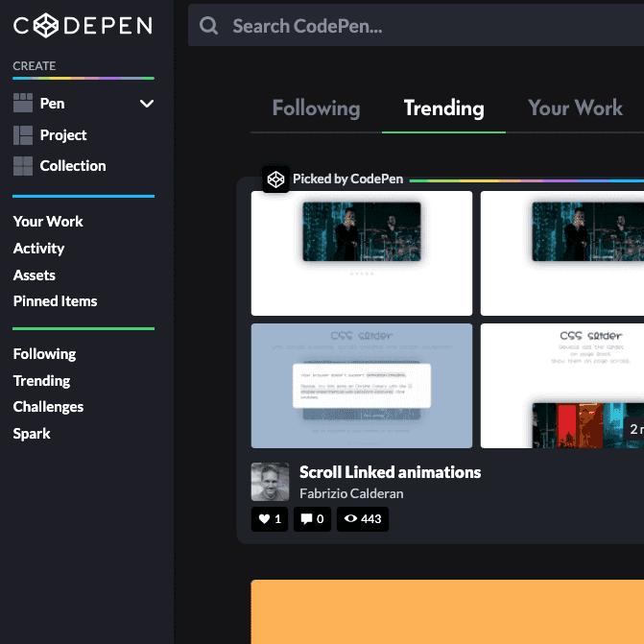This screenshot has height=644, width=644.
Task: Click the Collection grid icon
Action: point(23,166)
